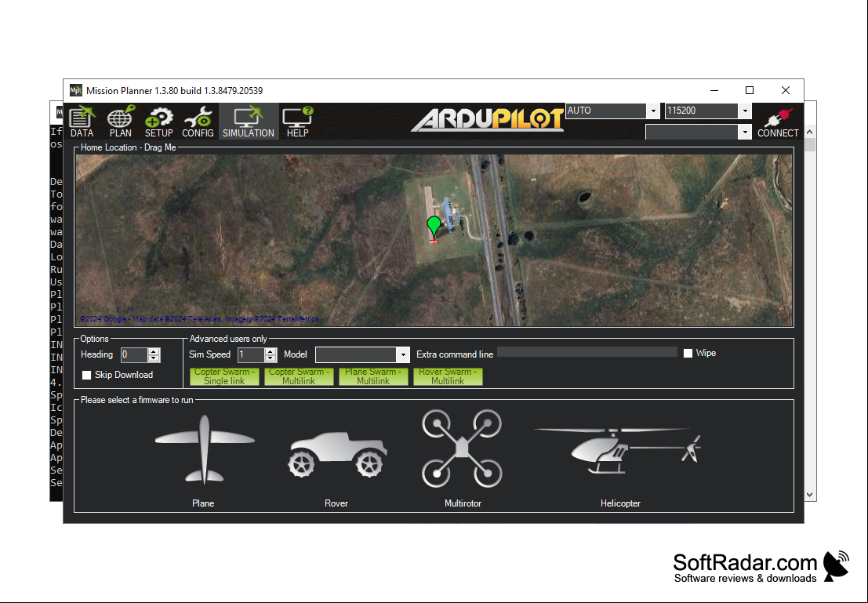The width and height of the screenshot is (868, 603).
Task: Increase the Heading value with up arrow
Action: pos(154,351)
